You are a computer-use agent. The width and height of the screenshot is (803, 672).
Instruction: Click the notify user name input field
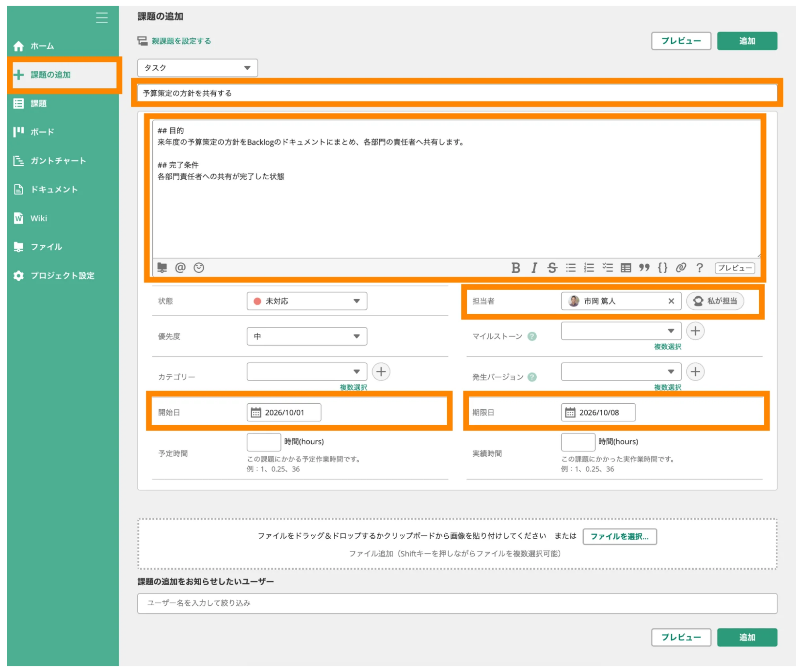click(x=457, y=603)
